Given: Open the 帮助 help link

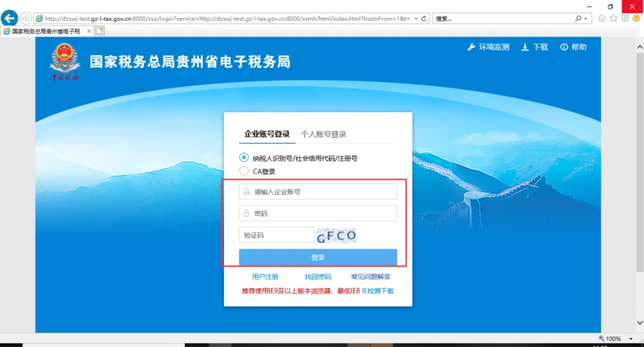Looking at the screenshot, I should [x=574, y=47].
